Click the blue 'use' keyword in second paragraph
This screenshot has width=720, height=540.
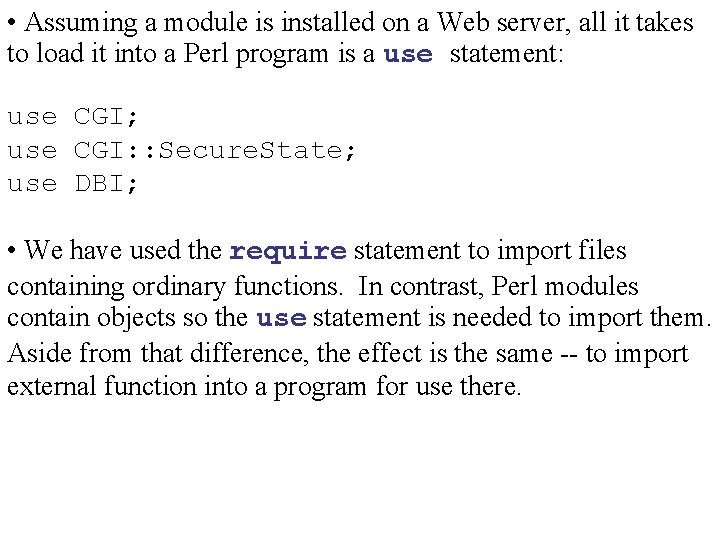tap(281, 318)
